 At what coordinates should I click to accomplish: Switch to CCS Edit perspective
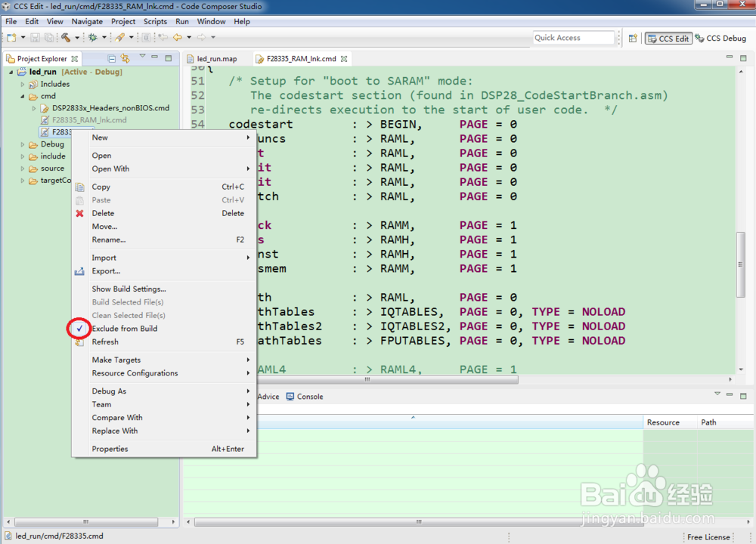pyautogui.click(x=669, y=39)
